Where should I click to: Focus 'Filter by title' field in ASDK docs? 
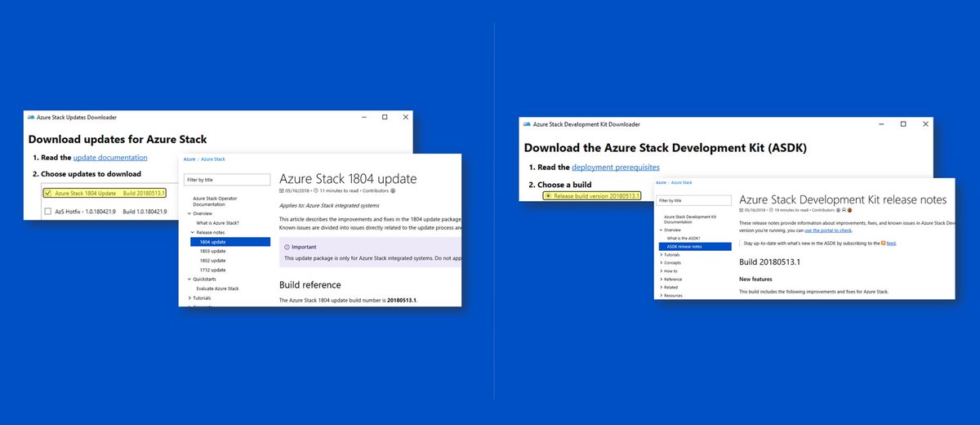(x=694, y=200)
